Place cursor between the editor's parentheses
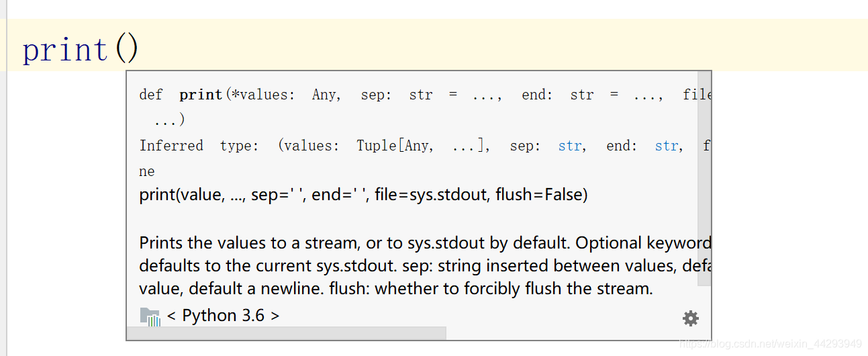Viewport: 868px width, 356px height. (x=127, y=50)
